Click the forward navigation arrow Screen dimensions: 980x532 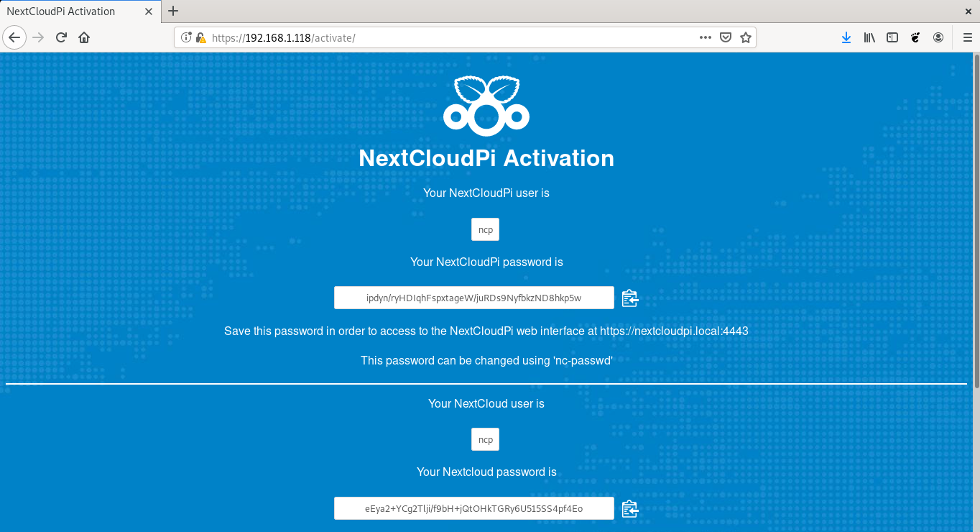pyautogui.click(x=38, y=37)
